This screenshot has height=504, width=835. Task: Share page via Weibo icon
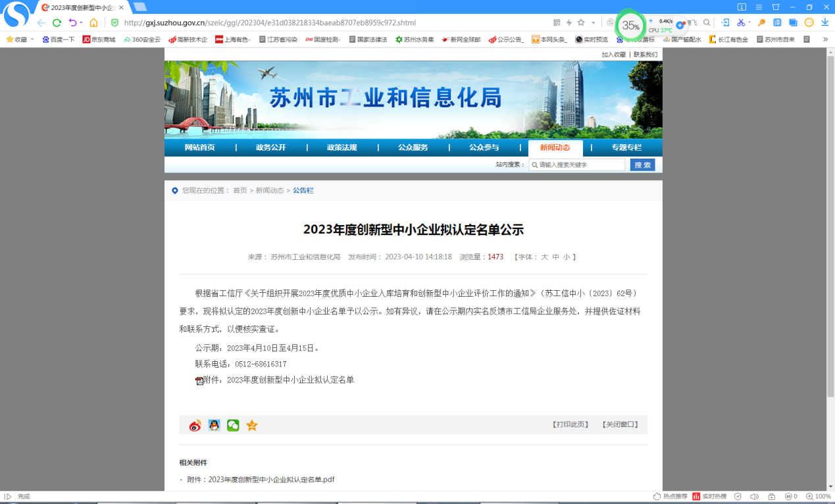click(195, 426)
